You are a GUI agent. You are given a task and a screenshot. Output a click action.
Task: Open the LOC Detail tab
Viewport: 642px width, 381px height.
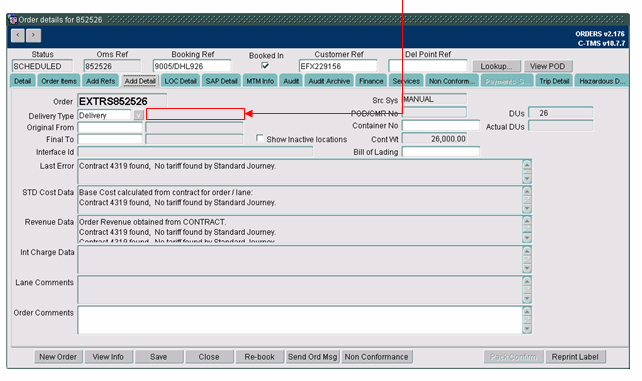coord(181,81)
